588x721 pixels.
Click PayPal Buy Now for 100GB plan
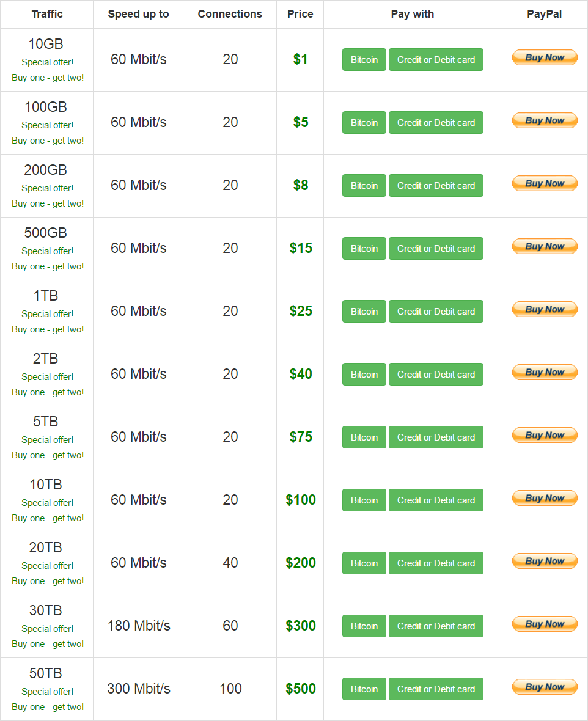pos(544,121)
